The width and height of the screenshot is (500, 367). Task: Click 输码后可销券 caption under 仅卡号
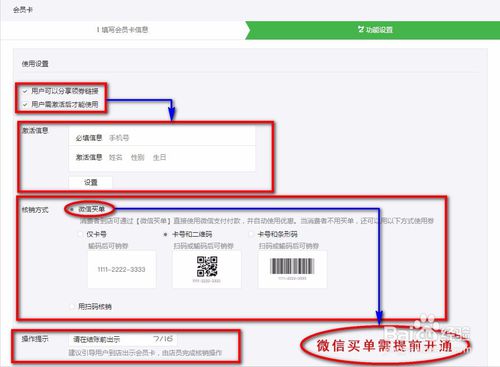pyautogui.click(x=108, y=246)
